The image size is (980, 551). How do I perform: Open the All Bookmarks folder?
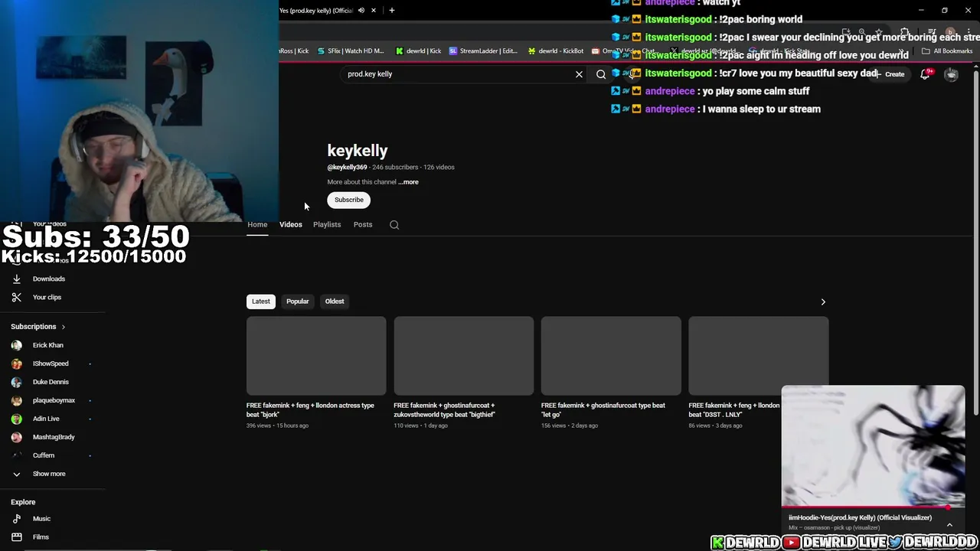pyautogui.click(x=948, y=51)
